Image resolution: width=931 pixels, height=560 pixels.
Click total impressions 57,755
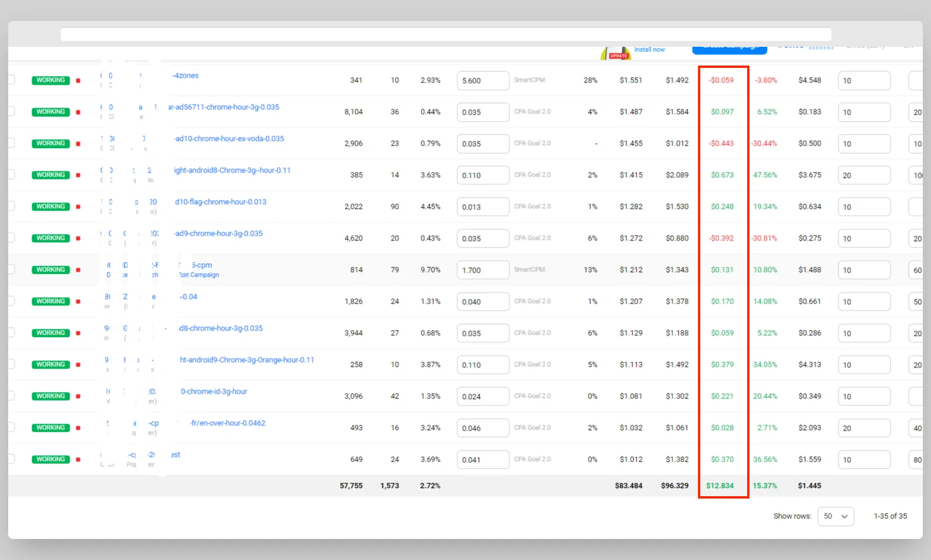tap(351, 486)
